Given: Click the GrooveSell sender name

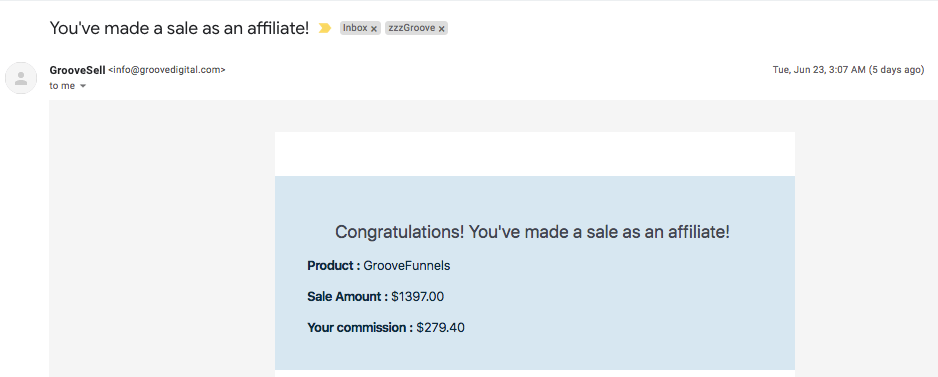Looking at the screenshot, I should click(77, 70).
